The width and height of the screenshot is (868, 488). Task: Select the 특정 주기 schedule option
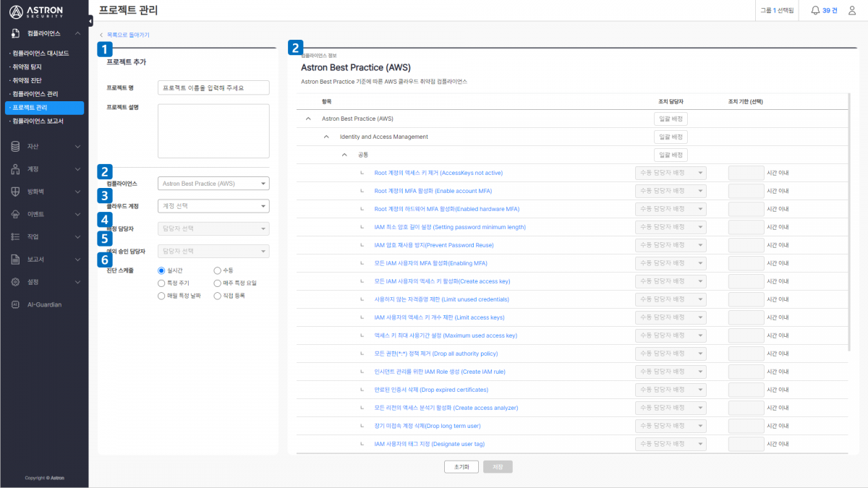pos(161,283)
